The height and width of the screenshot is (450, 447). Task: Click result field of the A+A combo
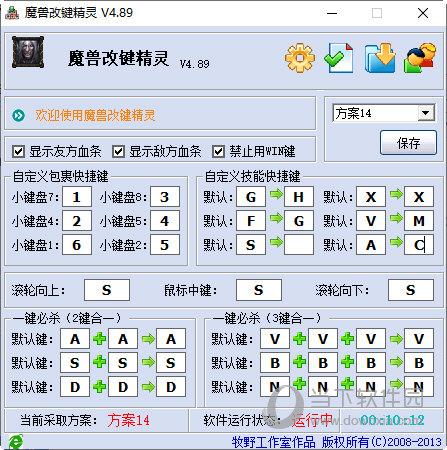point(171,339)
